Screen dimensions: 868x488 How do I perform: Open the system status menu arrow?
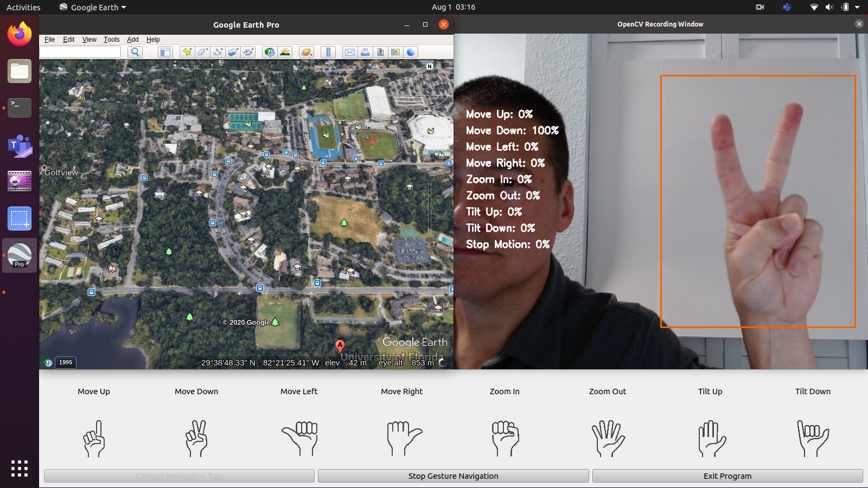[857, 7]
